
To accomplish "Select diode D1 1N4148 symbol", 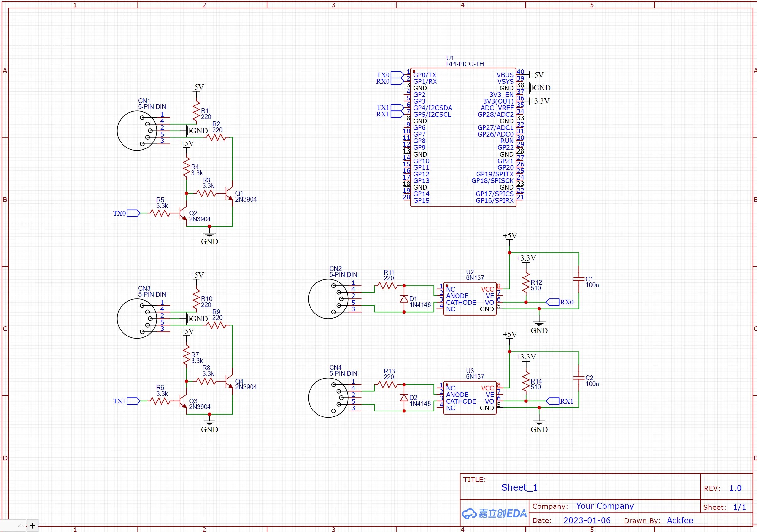I will pyautogui.click(x=404, y=299).
